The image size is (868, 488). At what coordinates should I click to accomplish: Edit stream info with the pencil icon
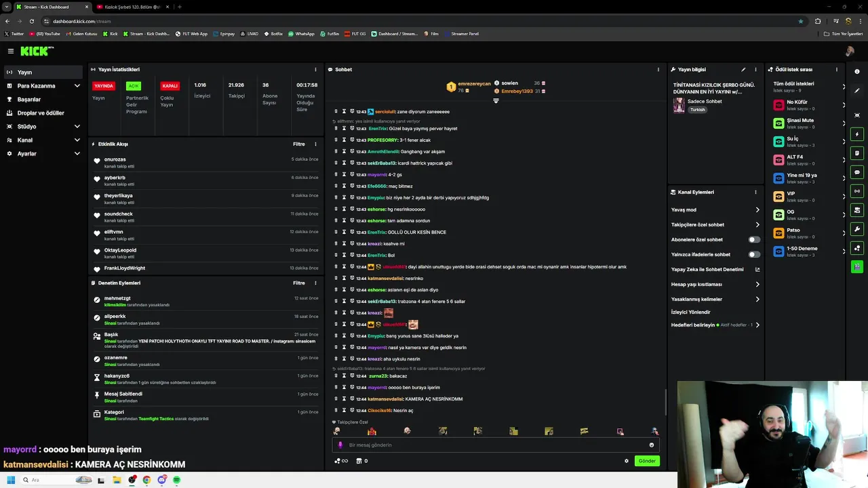743,69
